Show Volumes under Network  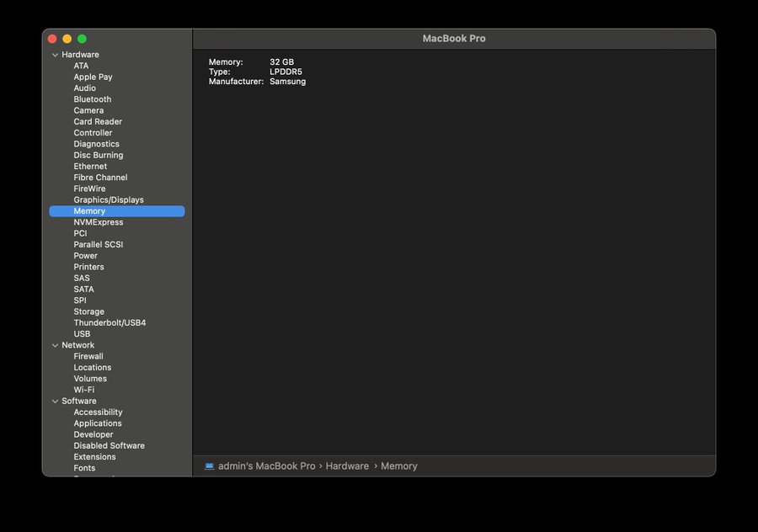[x=90, y=378]
